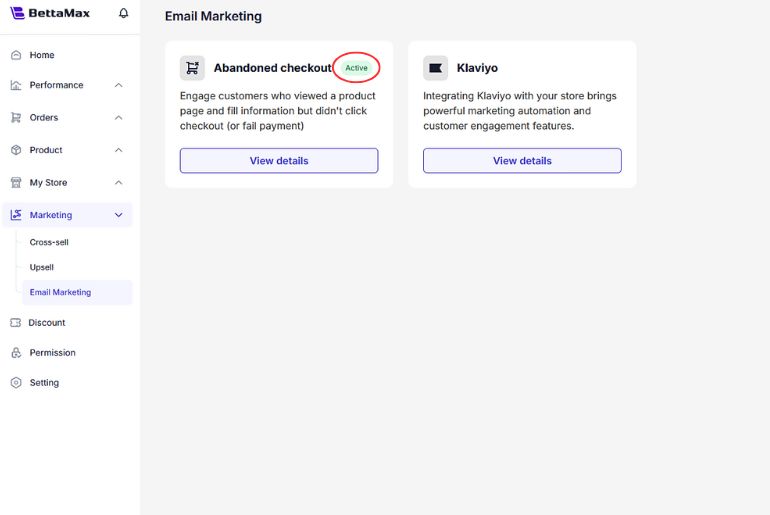The height and width of the screenshot is (515, 770).
Task: Expand the Performance menu chevron
Action: click(119, 85)
